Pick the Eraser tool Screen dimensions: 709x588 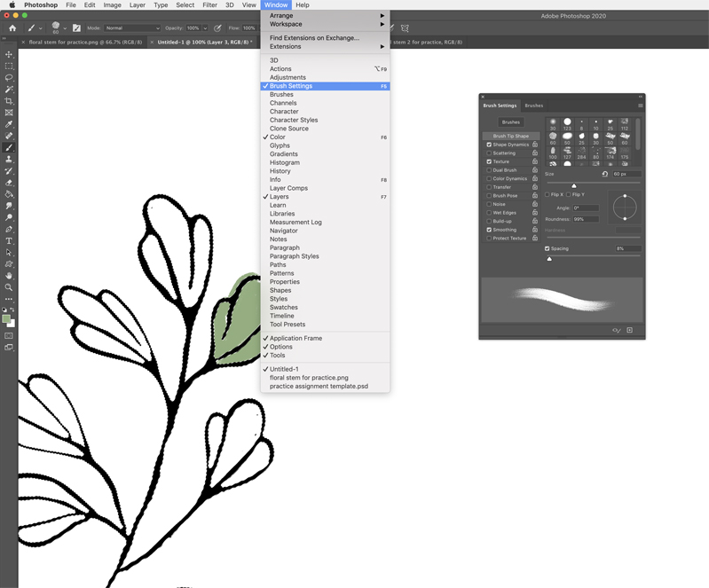[x=9, y=183]
